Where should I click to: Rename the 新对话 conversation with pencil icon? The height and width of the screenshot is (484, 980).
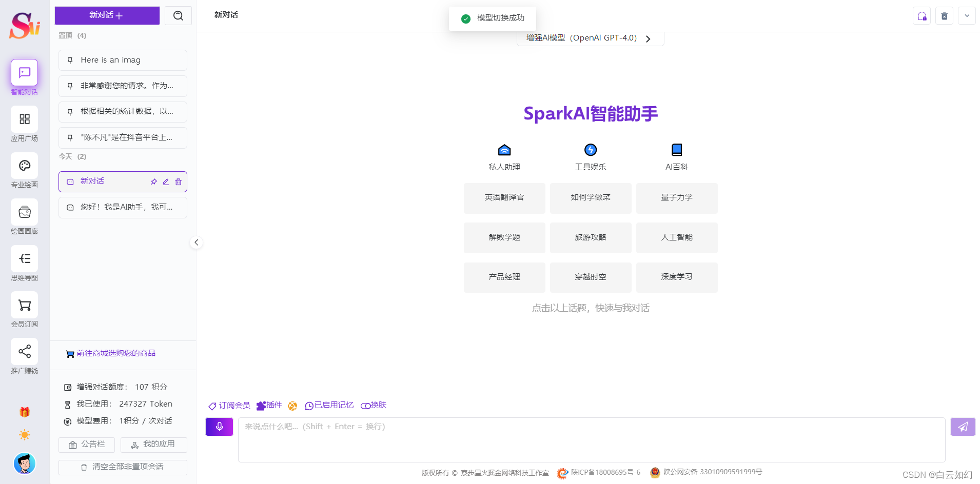coord(166,181)
